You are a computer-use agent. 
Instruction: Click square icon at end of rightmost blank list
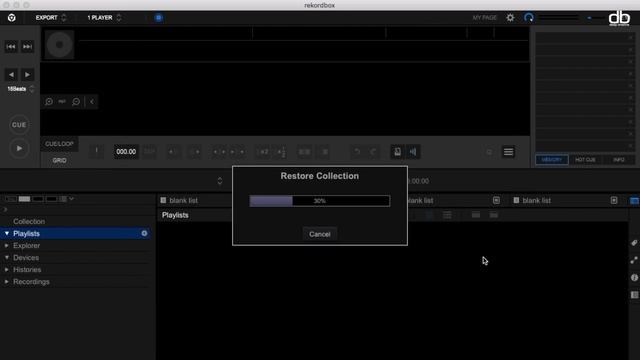point(614,200)
